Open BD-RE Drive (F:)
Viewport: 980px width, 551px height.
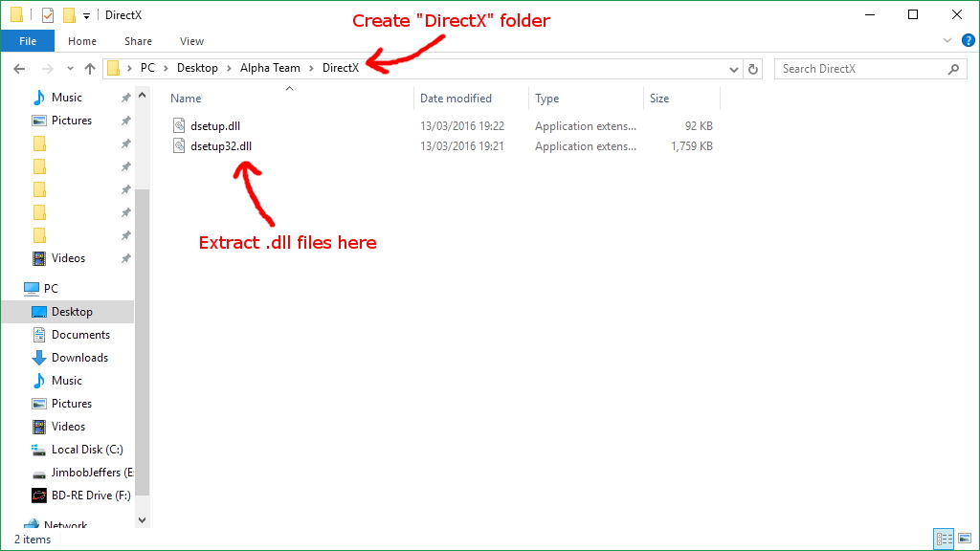coord(91,496)
